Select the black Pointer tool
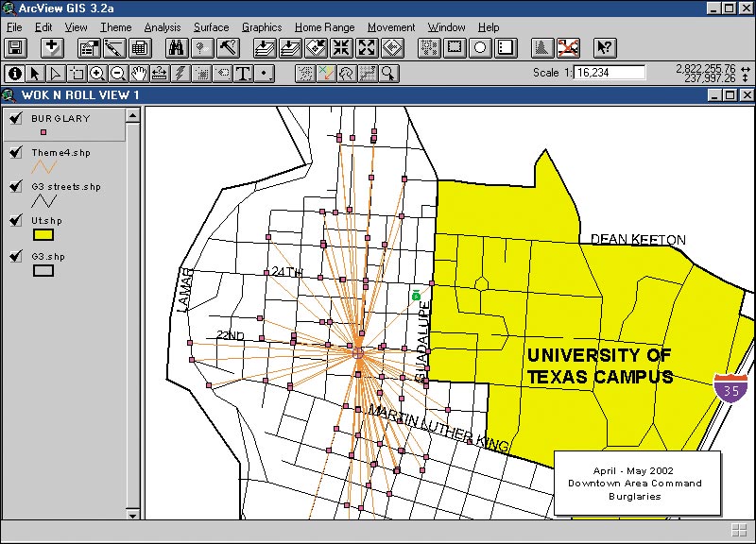The image size is (756, 544). [x=35, y=74]
